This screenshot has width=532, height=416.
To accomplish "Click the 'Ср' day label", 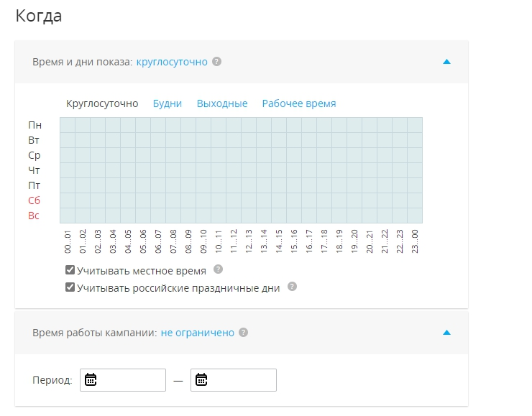I will 35,155.
